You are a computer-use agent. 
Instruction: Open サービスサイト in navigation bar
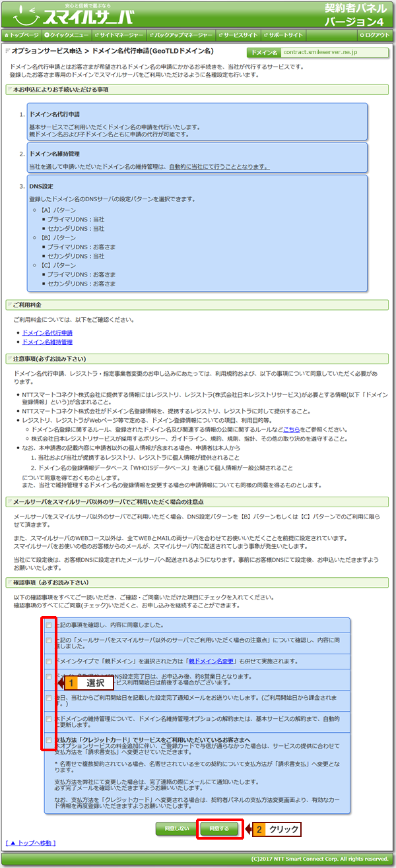(x=239, y=34)
